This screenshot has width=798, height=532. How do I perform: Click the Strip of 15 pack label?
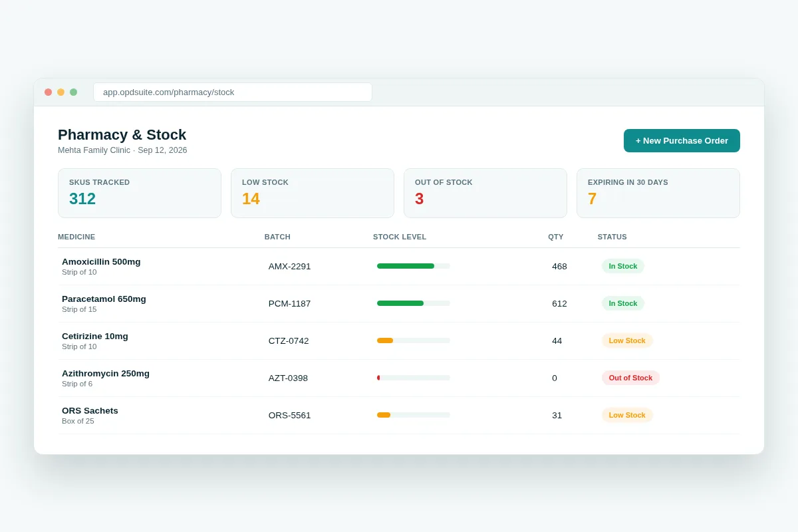pos(79,309)
